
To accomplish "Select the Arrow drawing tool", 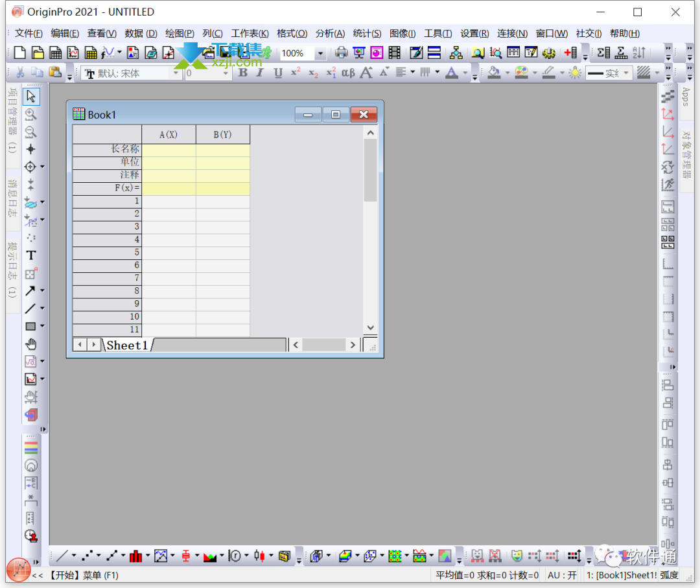I will pos(30,290).
